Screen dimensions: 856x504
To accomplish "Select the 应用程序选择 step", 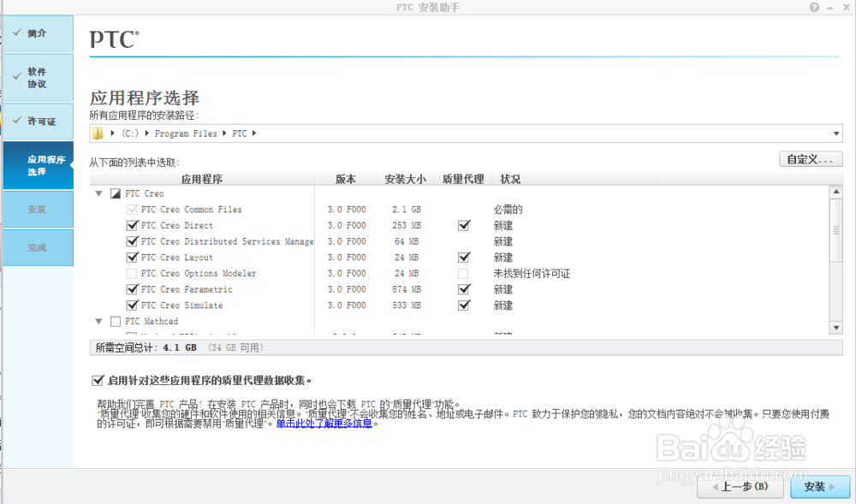I will click(x=39, y=165).
